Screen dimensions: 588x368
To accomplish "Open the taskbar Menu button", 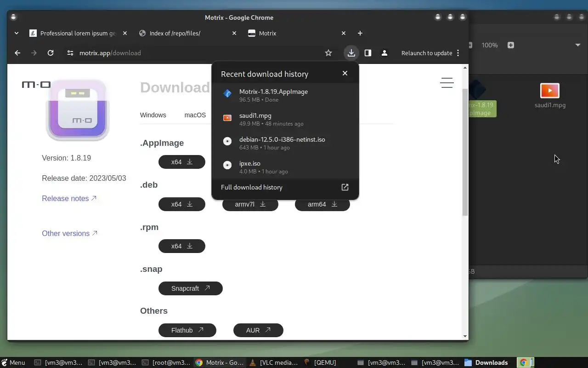I will (13, 362).
